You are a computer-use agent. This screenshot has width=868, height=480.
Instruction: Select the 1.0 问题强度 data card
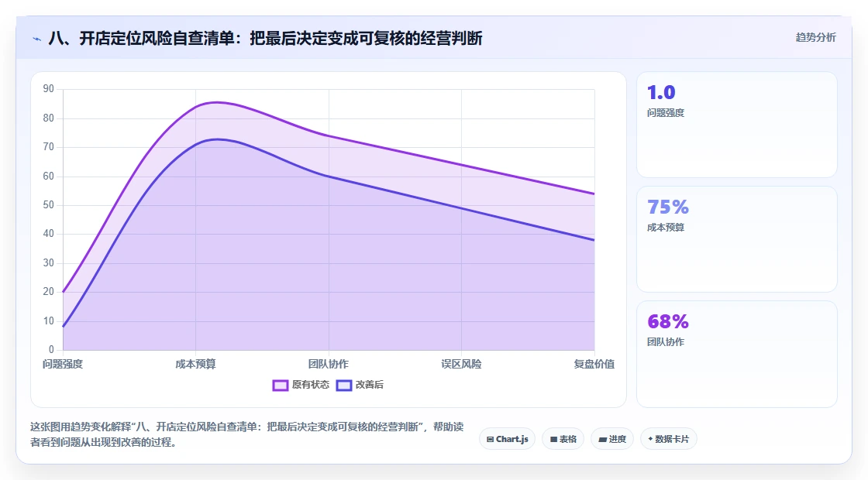[x=737, y=125]
